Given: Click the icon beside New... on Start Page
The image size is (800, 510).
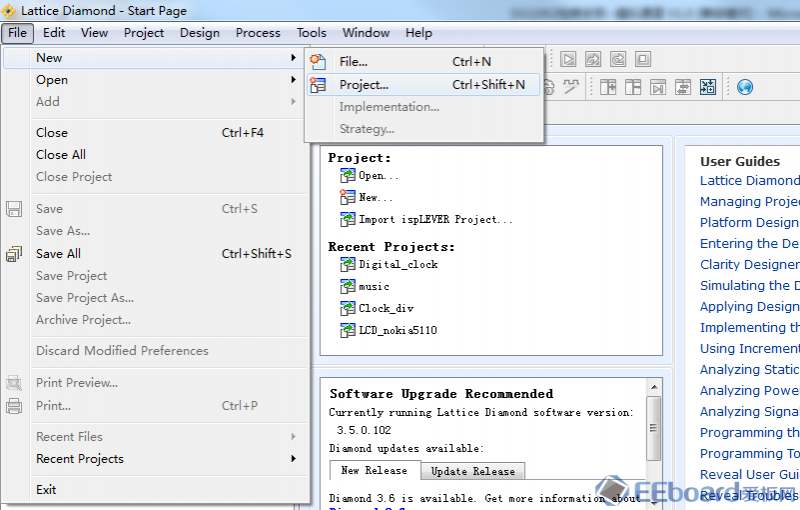Looking at the screenshot, I should [348, 197].
